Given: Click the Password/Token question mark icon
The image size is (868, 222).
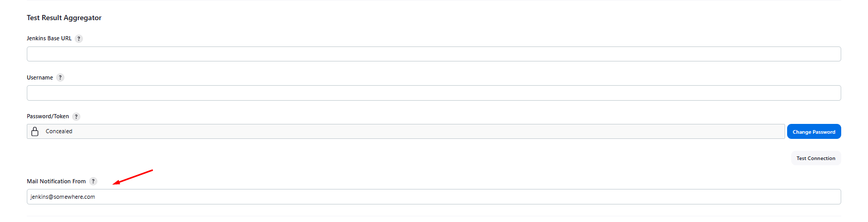Looking at the screenshot, I should [76, 117].
